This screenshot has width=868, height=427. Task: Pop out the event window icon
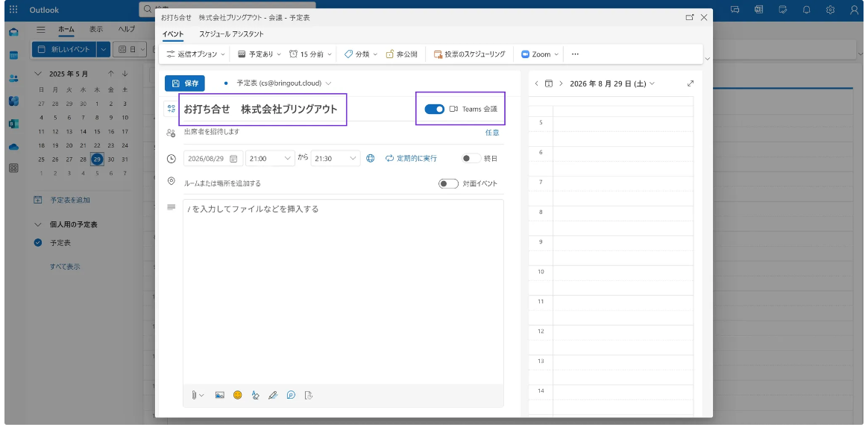(690, 17)
